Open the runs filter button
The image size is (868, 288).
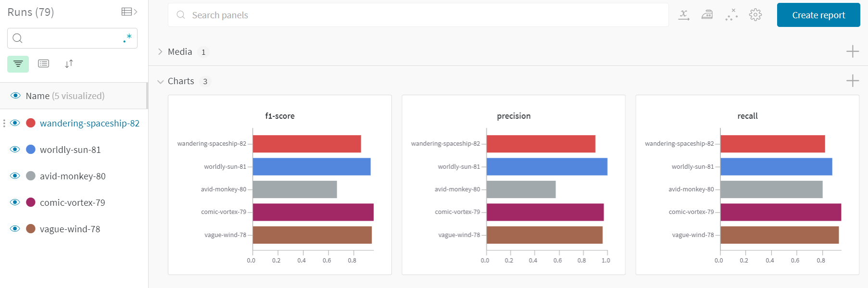tap(18, 64)
